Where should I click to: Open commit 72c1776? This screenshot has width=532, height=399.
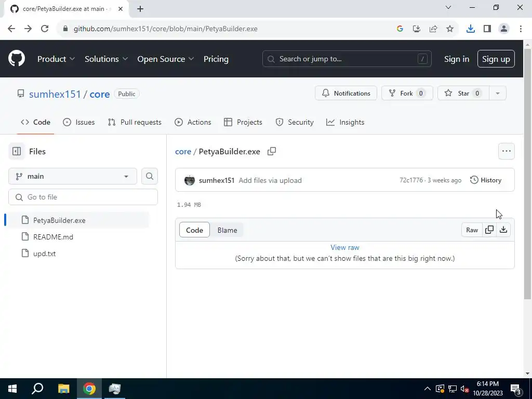[411, 180]
